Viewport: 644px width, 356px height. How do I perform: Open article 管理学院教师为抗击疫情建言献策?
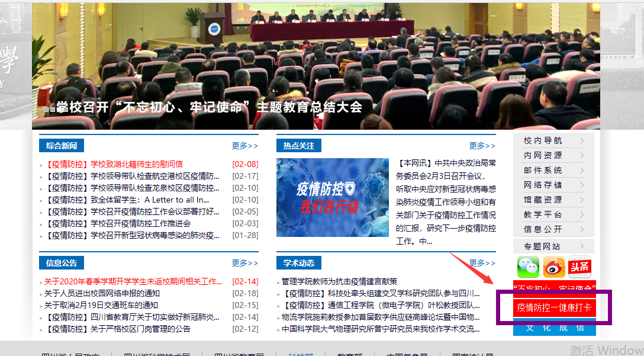tap(339, 281)
